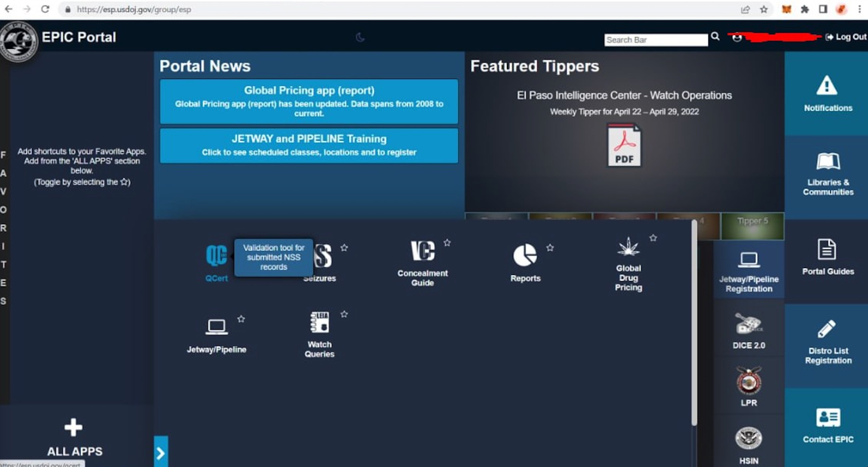Collapse panel with blue chevron arrow
The width and height of the screenshot is (868, 467).
pos(161,453)
